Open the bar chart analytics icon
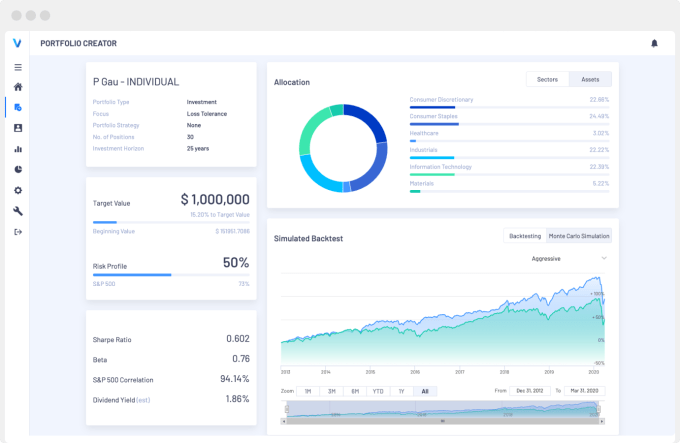 pyautogui.click(x=18, y=149)
